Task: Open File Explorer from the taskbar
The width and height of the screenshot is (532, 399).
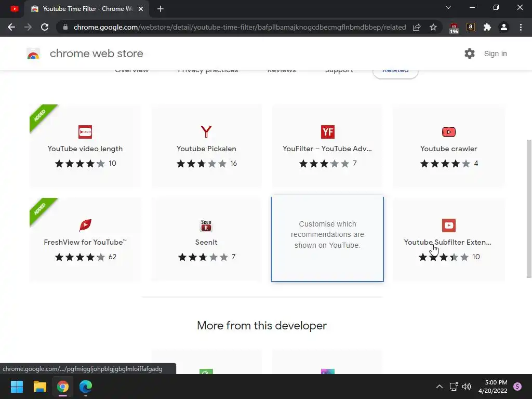Action: (39, 387)
